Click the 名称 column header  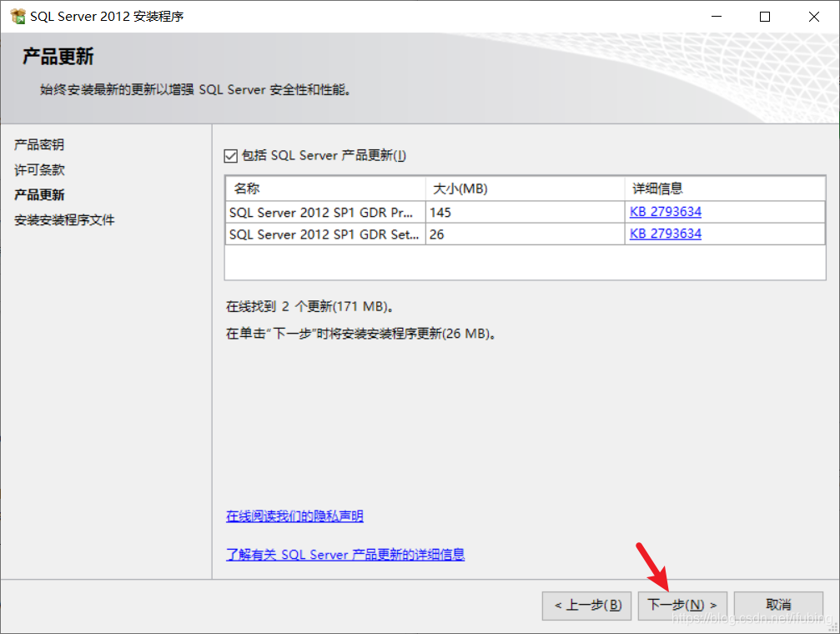[247, 188]
